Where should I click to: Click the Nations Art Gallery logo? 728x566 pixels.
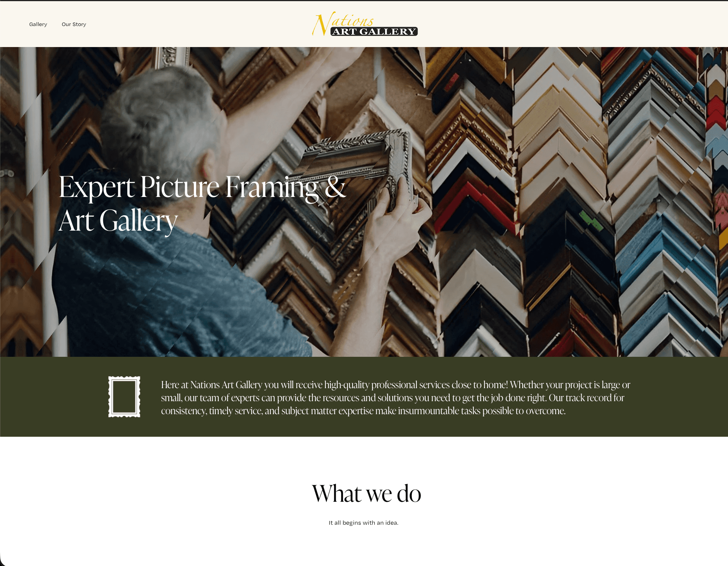(365, 24)
